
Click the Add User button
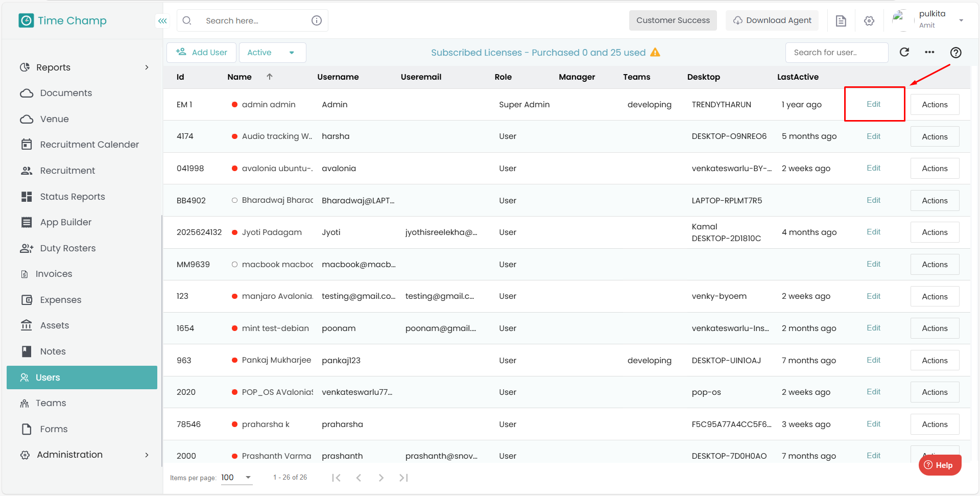pos(202,53)
